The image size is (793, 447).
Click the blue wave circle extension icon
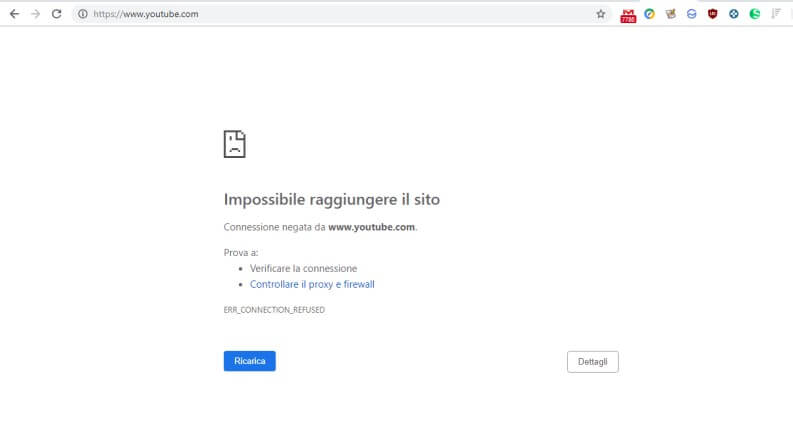[x=691, y=14]
